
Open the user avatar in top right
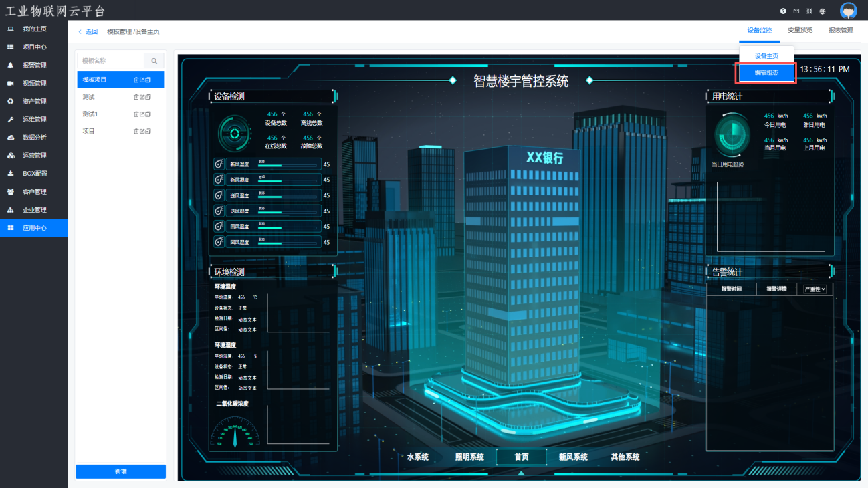click(x=848, y=11)
